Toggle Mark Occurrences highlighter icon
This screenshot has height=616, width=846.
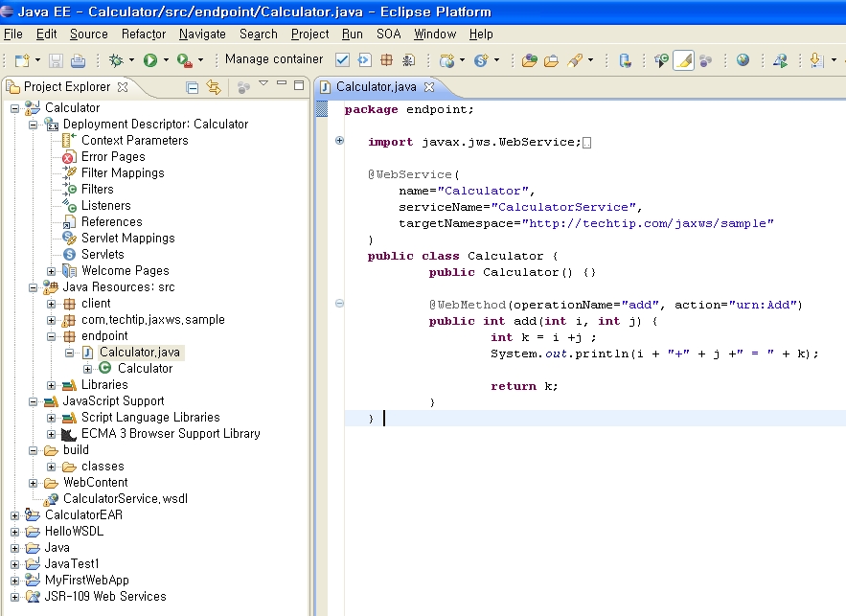point(683,60)
